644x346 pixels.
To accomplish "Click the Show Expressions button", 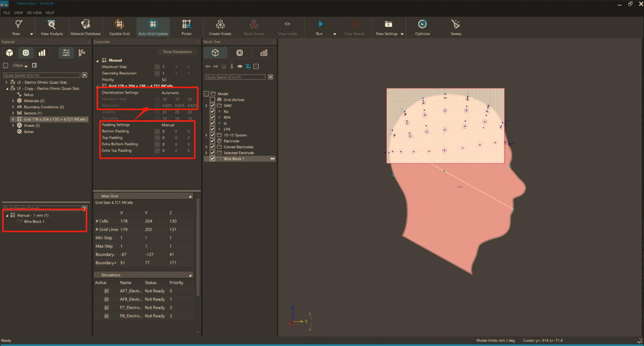I will (x=177, y=52).
